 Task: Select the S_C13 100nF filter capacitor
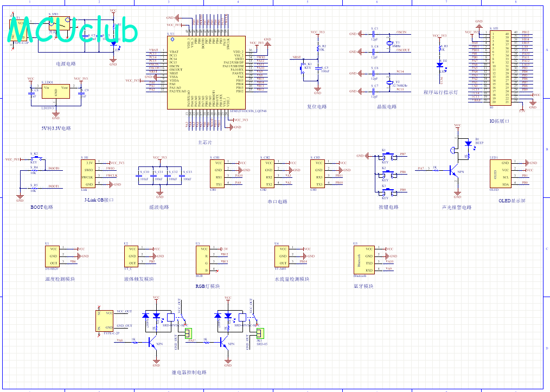[182, 175]
